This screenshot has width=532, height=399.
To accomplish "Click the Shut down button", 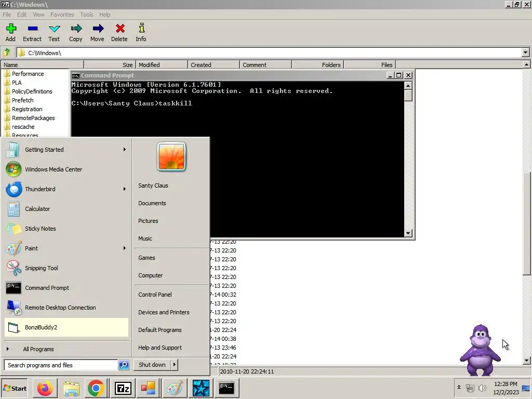I will 152,365.
